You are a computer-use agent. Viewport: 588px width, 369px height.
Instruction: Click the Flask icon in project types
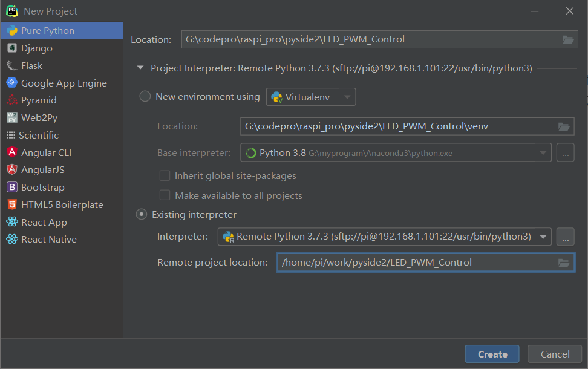click(x=12, y=65)
